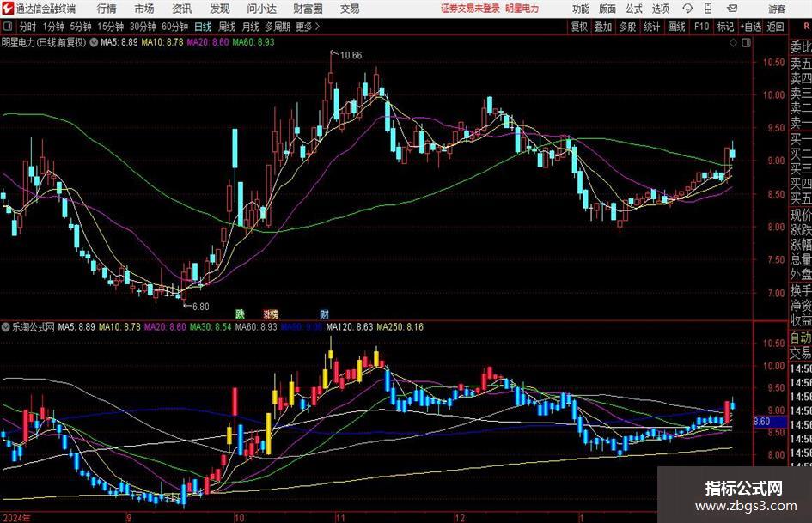
Task: Switch to 周线 weekly tab
Action: click(x=227, y=27)
